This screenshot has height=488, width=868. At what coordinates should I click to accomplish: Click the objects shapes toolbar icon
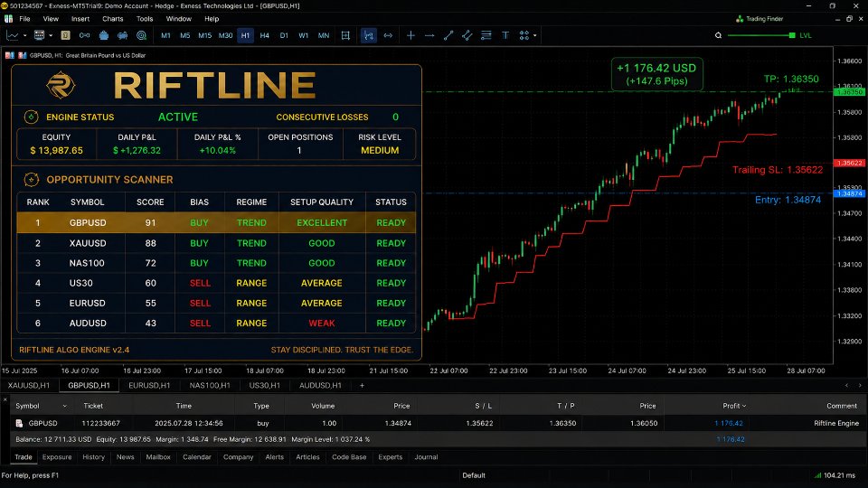pos(524,35)
